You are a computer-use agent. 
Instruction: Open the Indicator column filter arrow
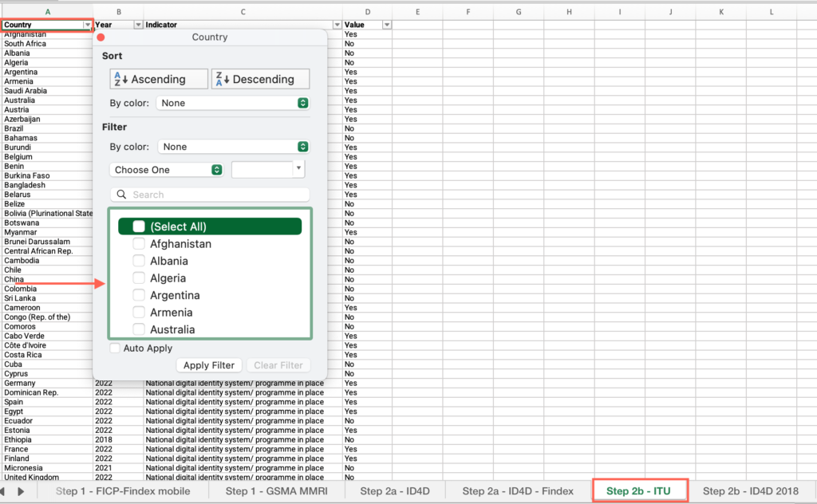click(x=337, y=25)
